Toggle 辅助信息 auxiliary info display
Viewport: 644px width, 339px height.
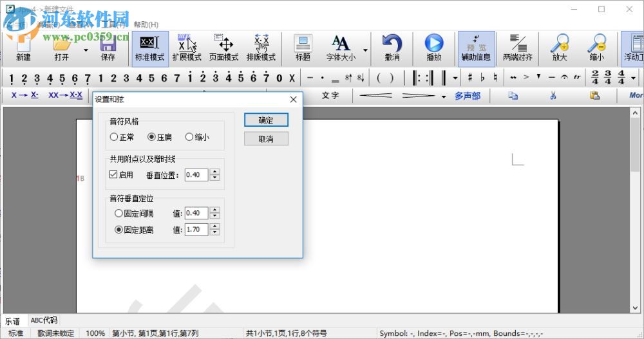pos(477,48)
